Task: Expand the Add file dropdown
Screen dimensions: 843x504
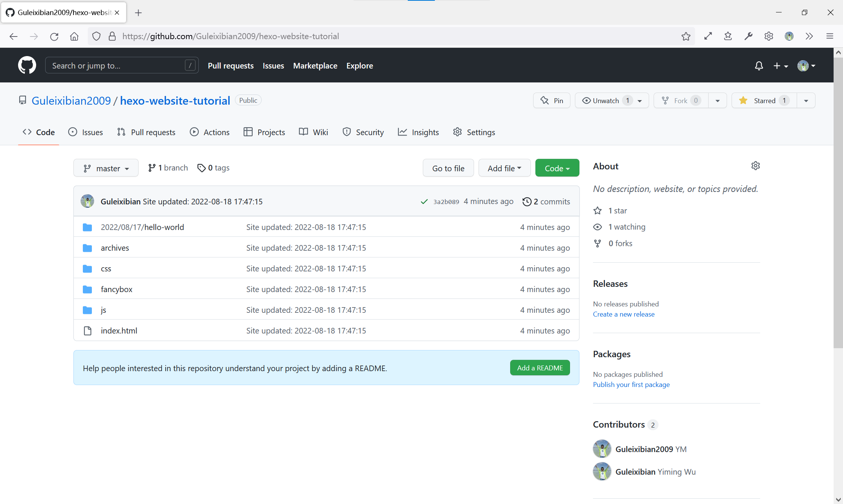Action: pos(504,168)
